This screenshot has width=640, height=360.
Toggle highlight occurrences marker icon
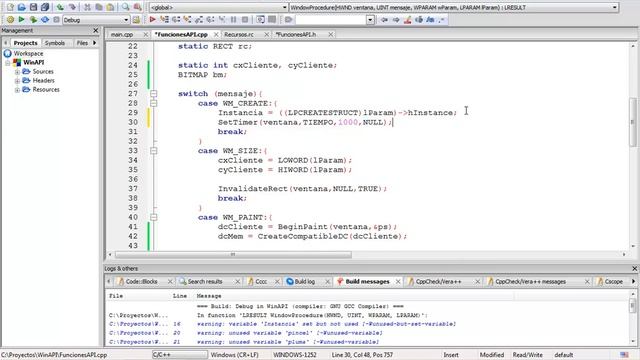407,20
